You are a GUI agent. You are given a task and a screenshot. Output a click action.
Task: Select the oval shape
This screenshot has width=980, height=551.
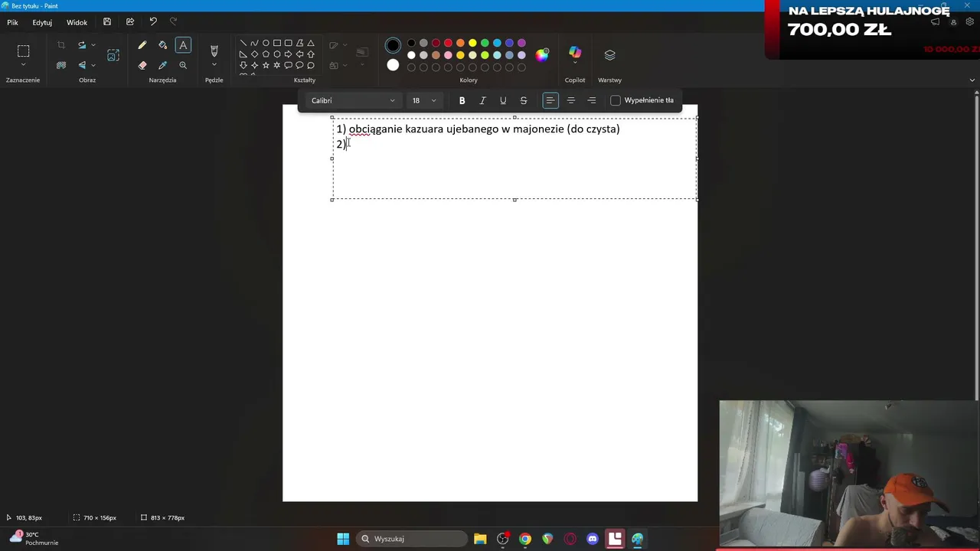click(266, 43)
